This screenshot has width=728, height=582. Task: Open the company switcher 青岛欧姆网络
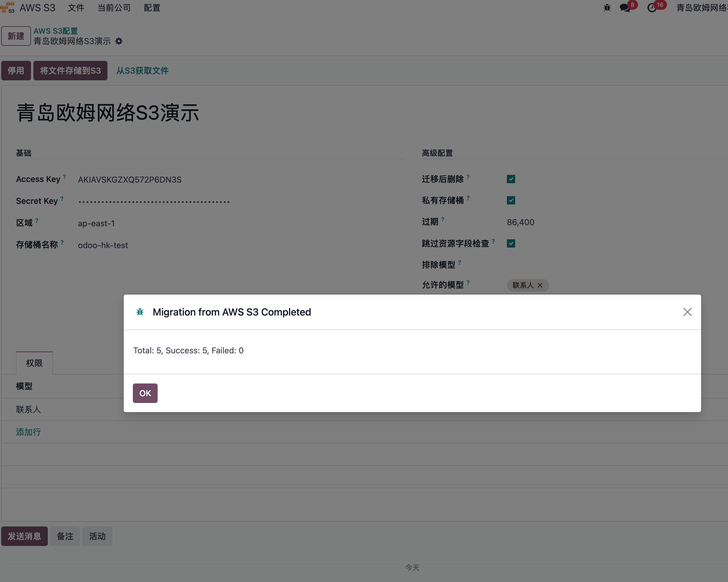[702, 8]
